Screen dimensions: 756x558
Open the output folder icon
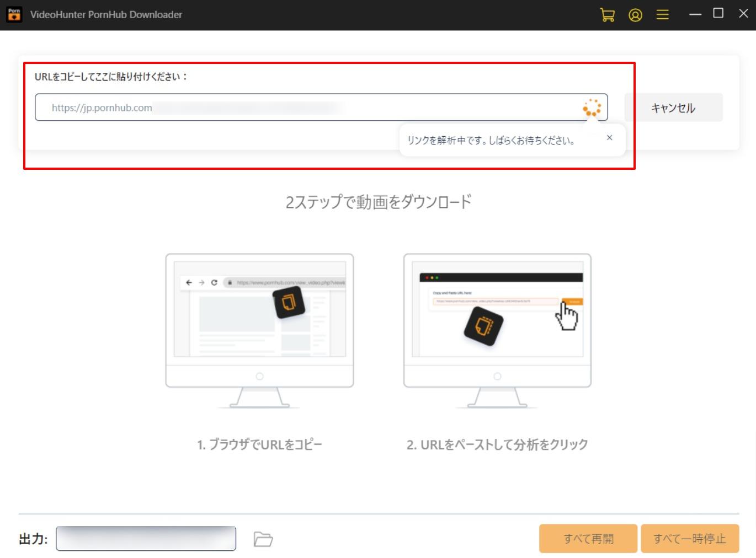click(x=263, y=539)
